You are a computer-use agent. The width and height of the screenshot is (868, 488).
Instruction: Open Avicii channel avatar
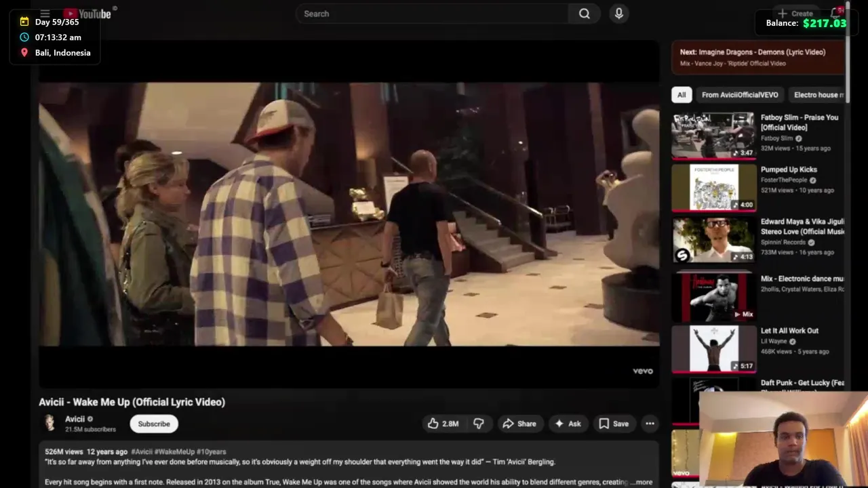(x=50, y=423)
